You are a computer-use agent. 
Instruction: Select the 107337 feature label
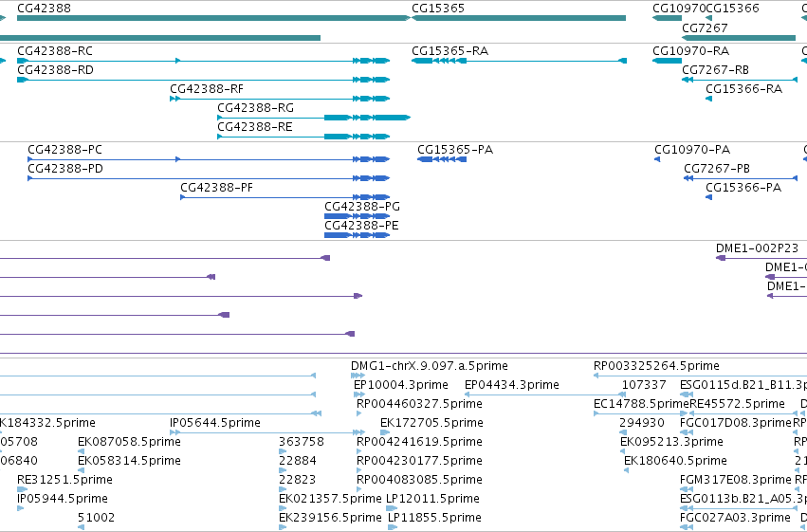[x=644, y=385]
